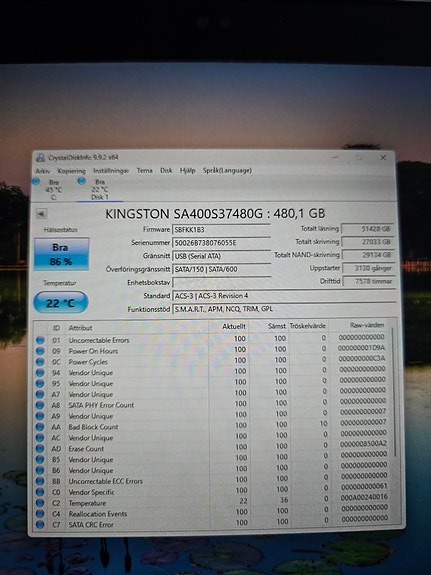Viewport: 431px width, 575px height.
Task: Click the Drifttid value 7578 timmar
Action: pos(369,281)
